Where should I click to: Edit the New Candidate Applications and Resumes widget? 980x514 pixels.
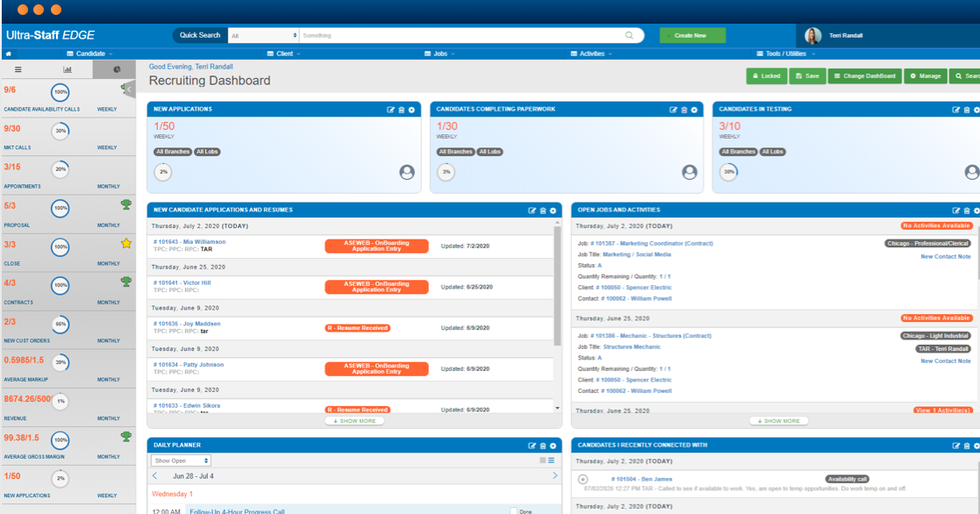coord(532,211)
